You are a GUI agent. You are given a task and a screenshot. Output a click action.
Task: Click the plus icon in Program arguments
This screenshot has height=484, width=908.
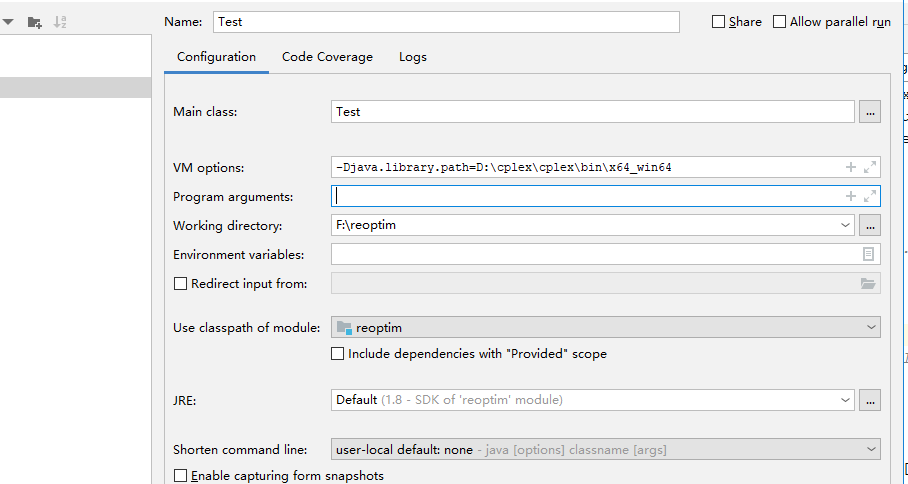click(x=851, y=196)
